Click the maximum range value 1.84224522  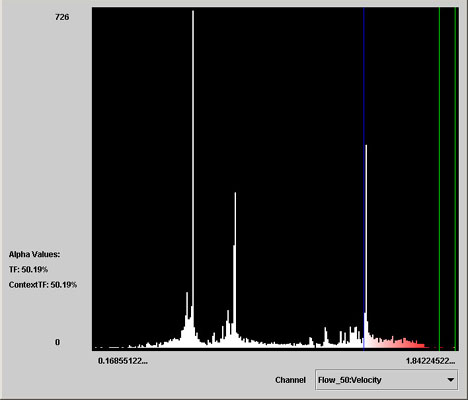click(x=430, y=361)
